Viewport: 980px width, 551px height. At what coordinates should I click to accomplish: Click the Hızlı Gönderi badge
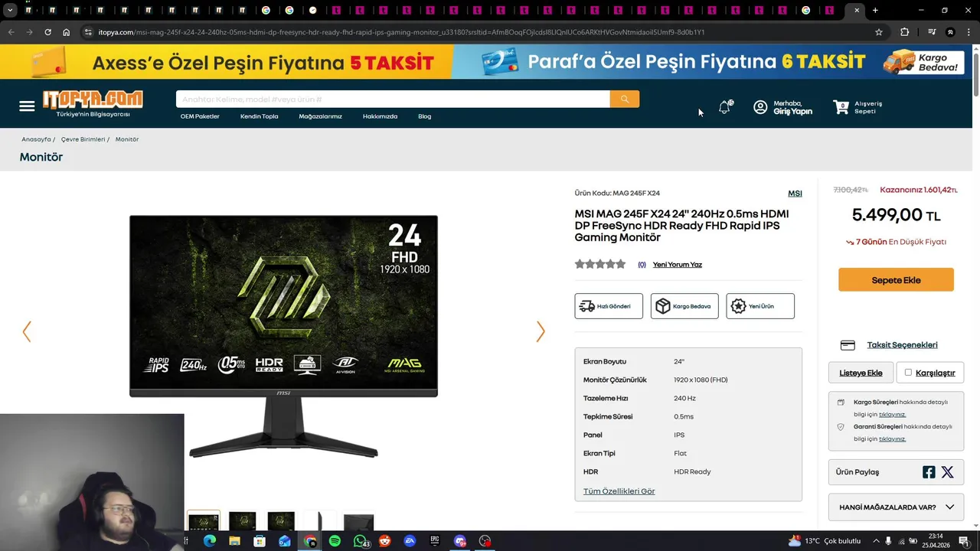pyautogui.click(x=609, y=306)
